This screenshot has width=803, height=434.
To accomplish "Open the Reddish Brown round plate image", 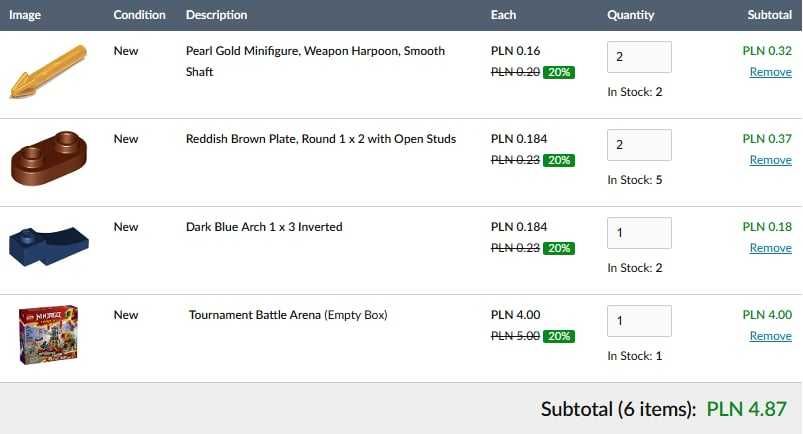I will coord(49,158).
